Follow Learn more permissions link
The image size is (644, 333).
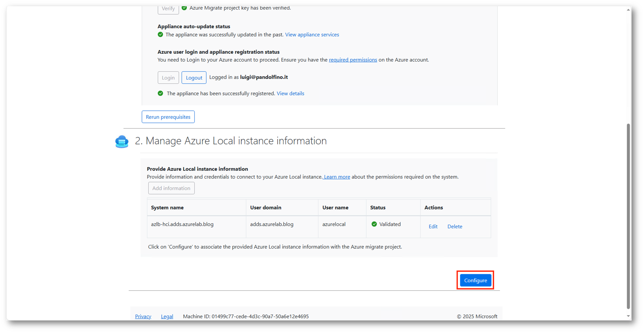pos(337,177)
